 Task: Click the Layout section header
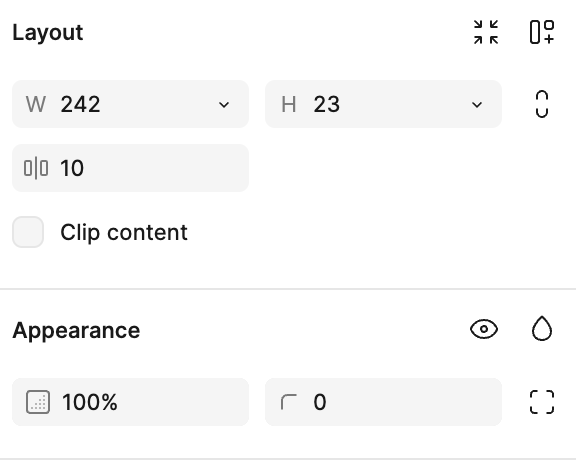[x=48, y=32]
